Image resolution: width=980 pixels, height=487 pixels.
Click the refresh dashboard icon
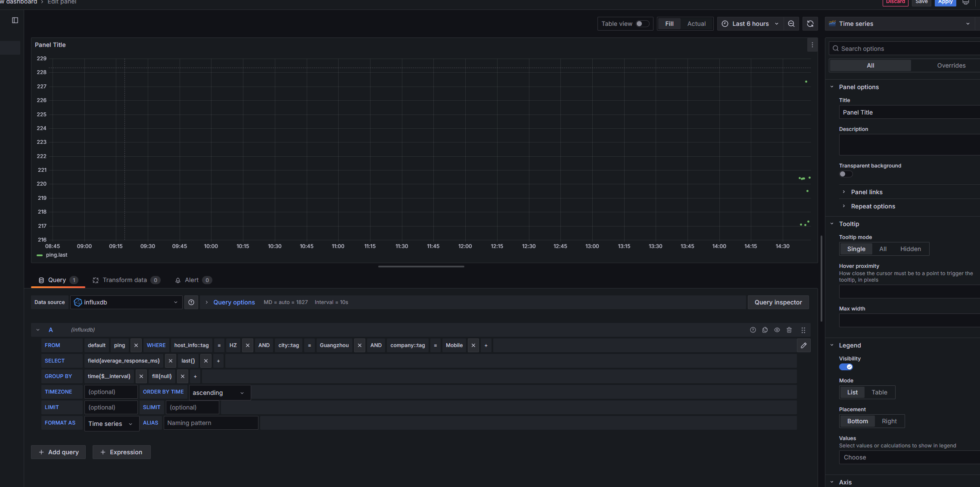(x=810, y=24)
